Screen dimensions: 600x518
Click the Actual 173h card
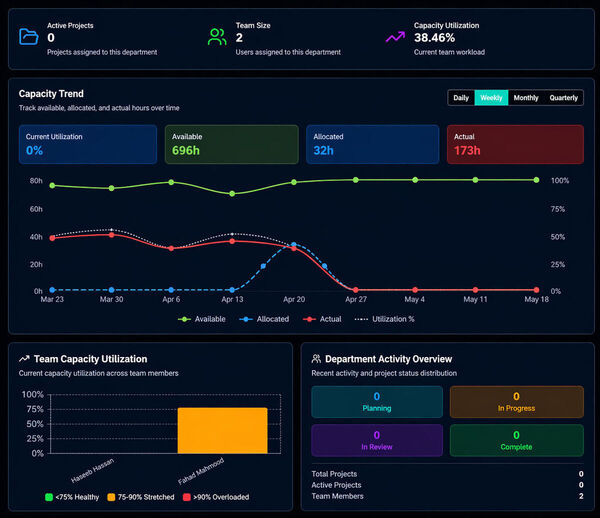(x=515, y=144)
